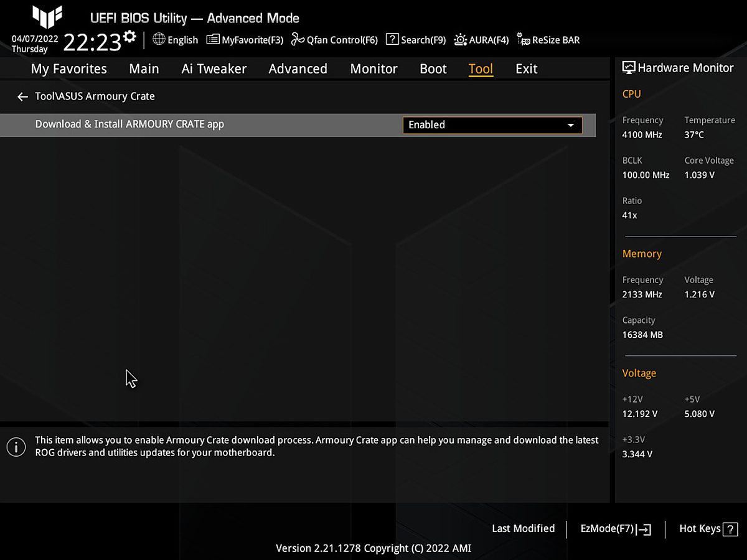
Task: Click the EzMode exit arrow icon
Action: point(644,530)
